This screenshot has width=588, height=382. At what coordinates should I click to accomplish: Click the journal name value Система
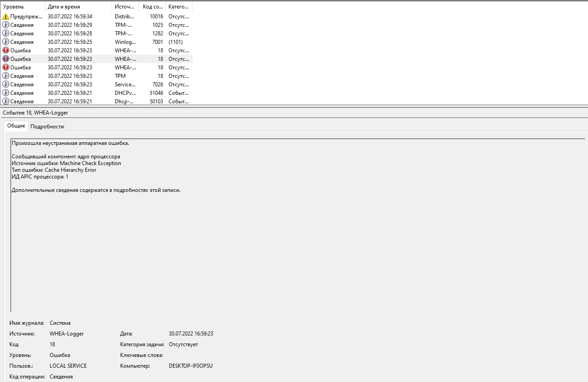pyautogui.click(x=60, y=323)
